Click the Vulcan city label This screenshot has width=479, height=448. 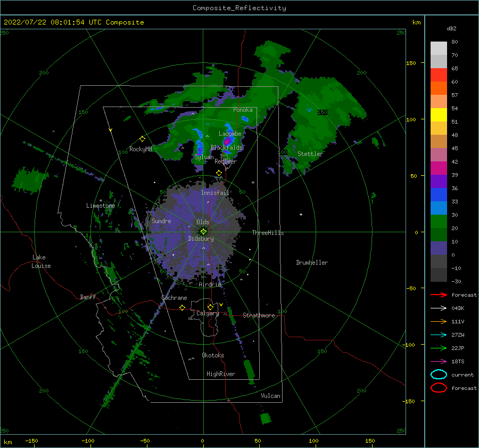pyautogui.click(x=271, y=396)
